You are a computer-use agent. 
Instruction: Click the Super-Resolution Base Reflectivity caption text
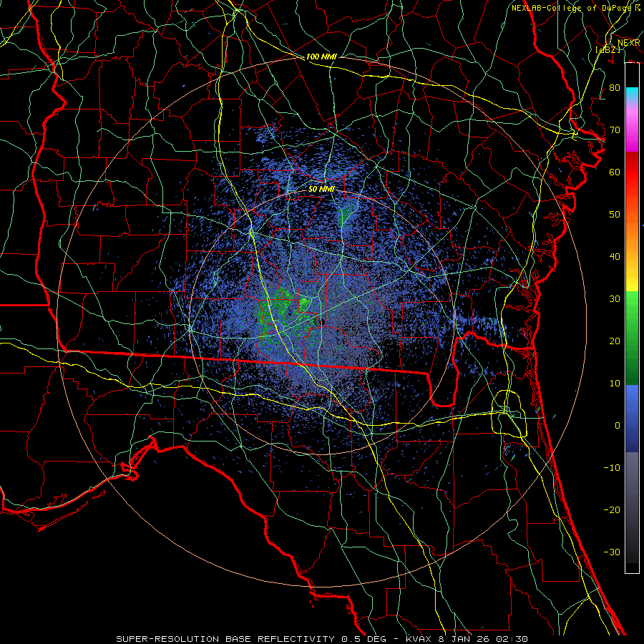tap(225, 639)
